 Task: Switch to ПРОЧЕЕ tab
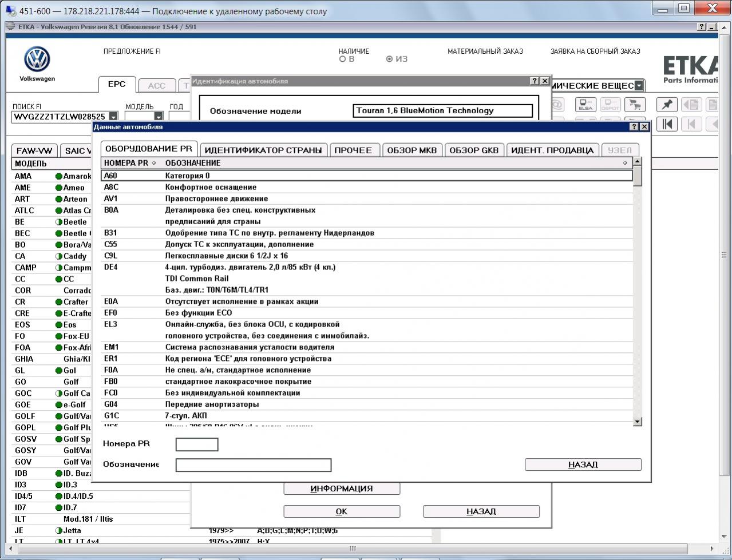pyautogui.click(x=353, y=150)
